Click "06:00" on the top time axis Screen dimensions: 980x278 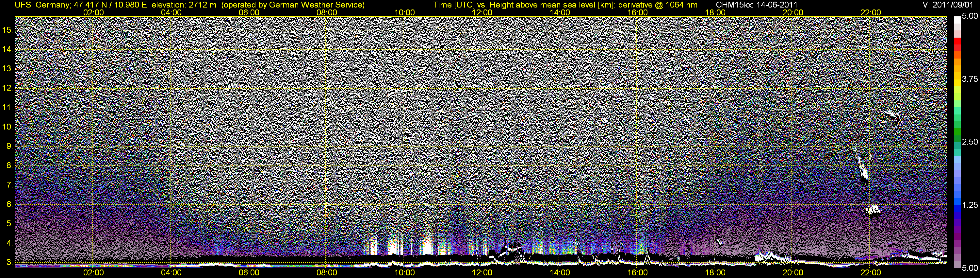coord(249,12)
